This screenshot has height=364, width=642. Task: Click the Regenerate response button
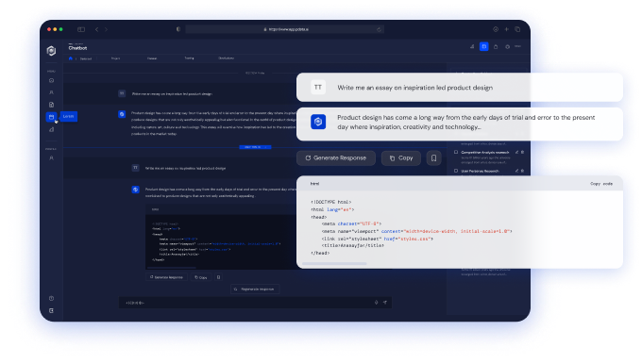point(255,290)
